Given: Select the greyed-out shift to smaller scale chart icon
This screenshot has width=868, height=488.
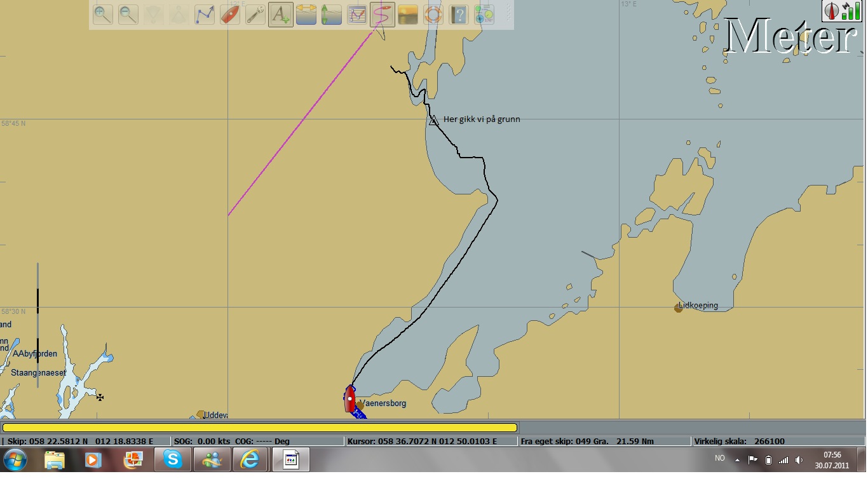Looking at the screenshot, I should tap(179, 15).
